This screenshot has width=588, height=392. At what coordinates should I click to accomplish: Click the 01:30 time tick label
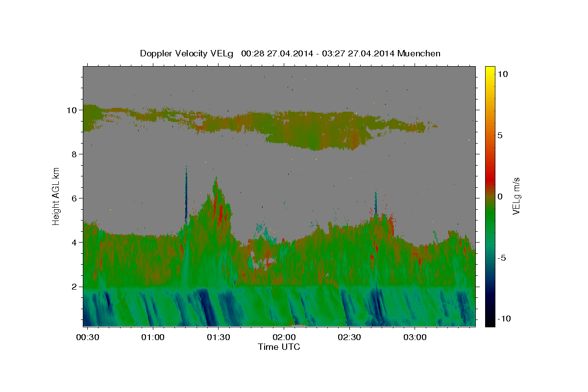pos(219,338)
